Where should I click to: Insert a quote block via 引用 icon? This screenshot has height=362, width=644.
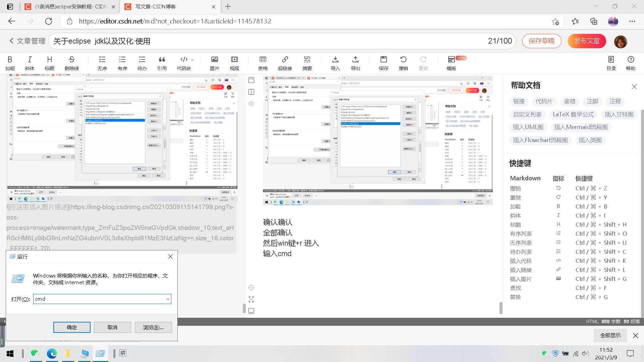(x=162, y=63)
